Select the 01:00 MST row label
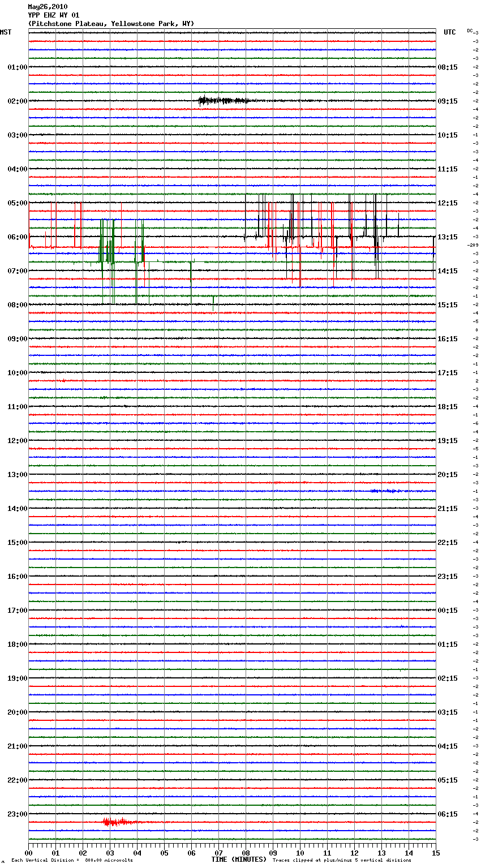The width and height of the screenshot is (481, 868). point(18,67)
